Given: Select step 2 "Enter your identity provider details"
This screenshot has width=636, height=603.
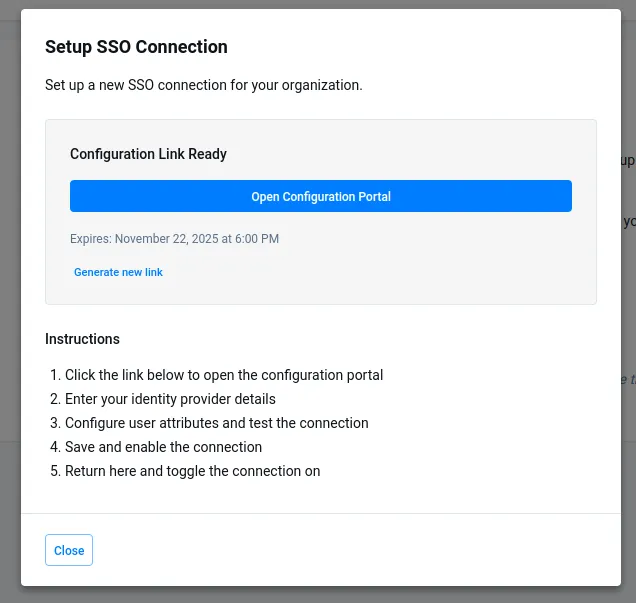Looking at the screenshot, I should 170,399.
